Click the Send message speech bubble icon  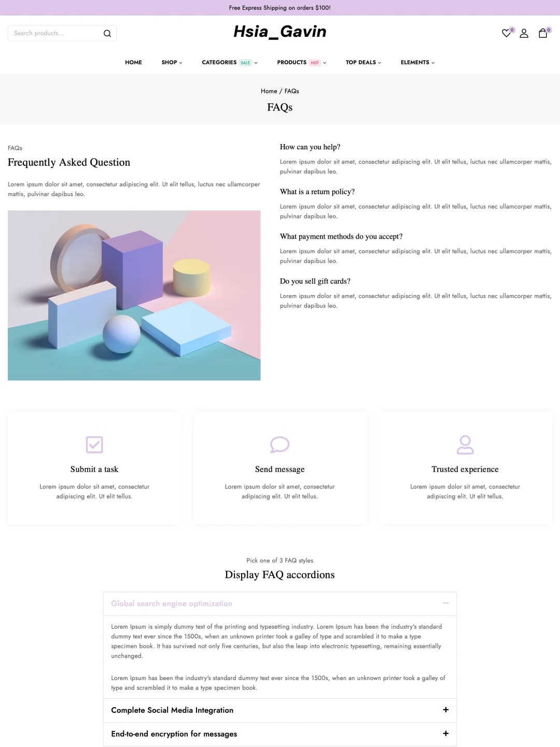click(279, 445)
